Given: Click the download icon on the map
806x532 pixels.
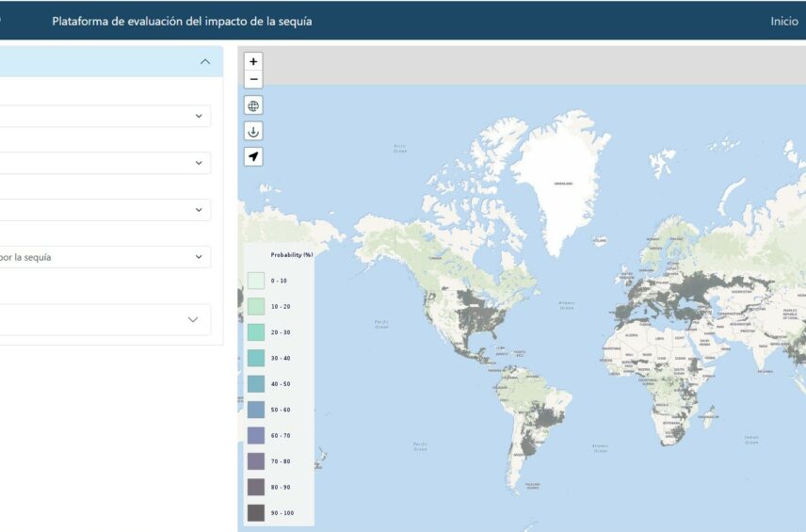Looking at the screenshot, I should point(253,132).
